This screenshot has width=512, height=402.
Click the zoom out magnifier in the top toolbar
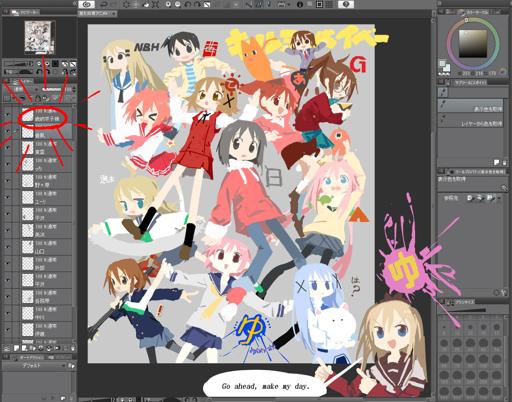pos(178,4)
